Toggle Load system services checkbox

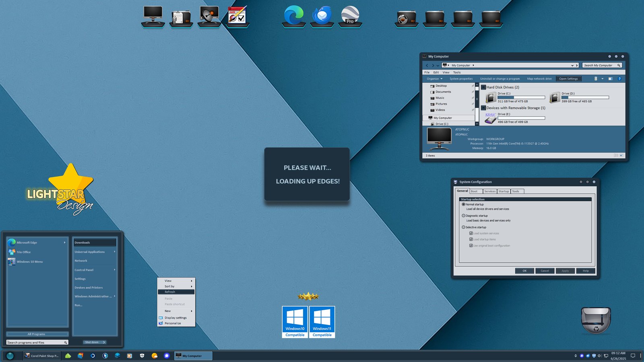point(471,233)
